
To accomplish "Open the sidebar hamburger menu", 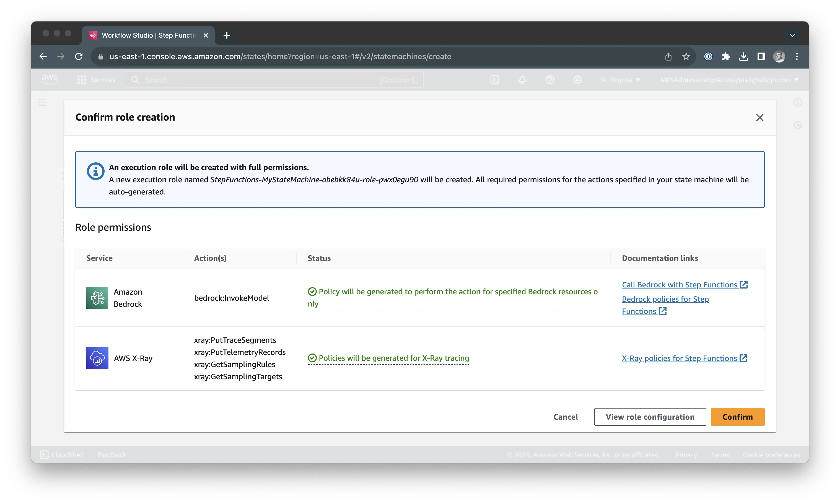I will [42, 102].
